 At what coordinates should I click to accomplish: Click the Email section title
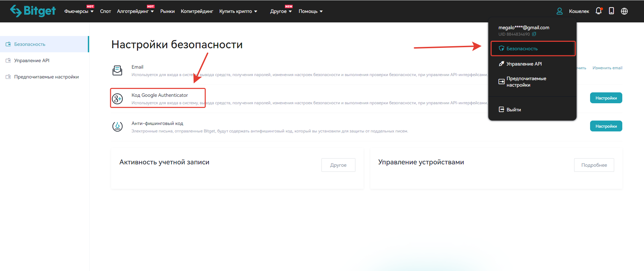[x=137, y=67]
